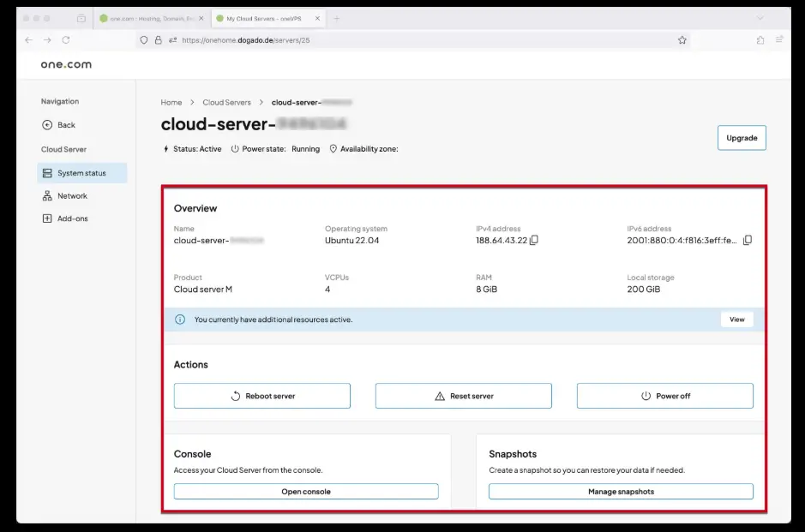Go forward in browser history
The width and height of the screenshot is (805, 532).
click(47, 40)
